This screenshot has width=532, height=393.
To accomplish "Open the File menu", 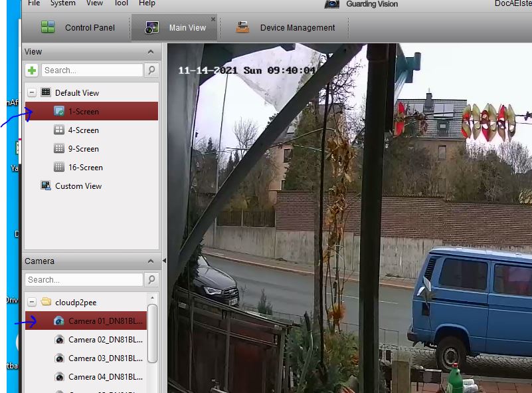I will 34,3.
